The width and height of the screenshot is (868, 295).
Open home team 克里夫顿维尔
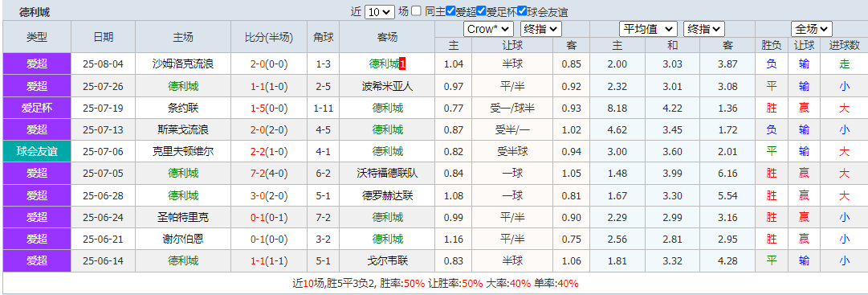point(183,151)
